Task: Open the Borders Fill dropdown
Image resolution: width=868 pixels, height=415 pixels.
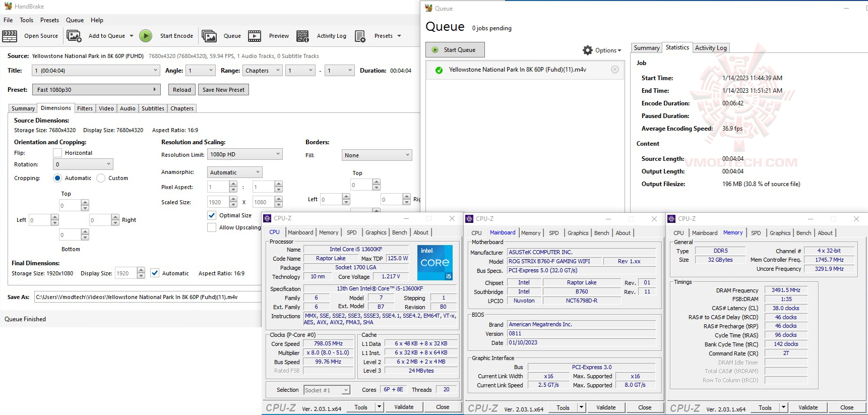Action: [377, 155]
